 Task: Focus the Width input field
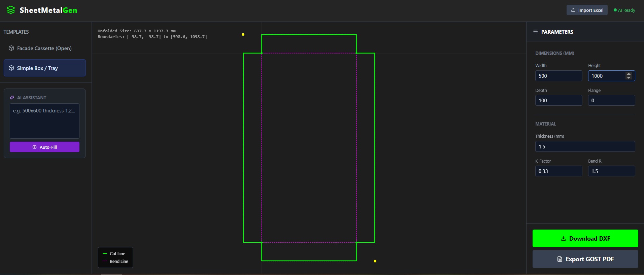(559, 76)
